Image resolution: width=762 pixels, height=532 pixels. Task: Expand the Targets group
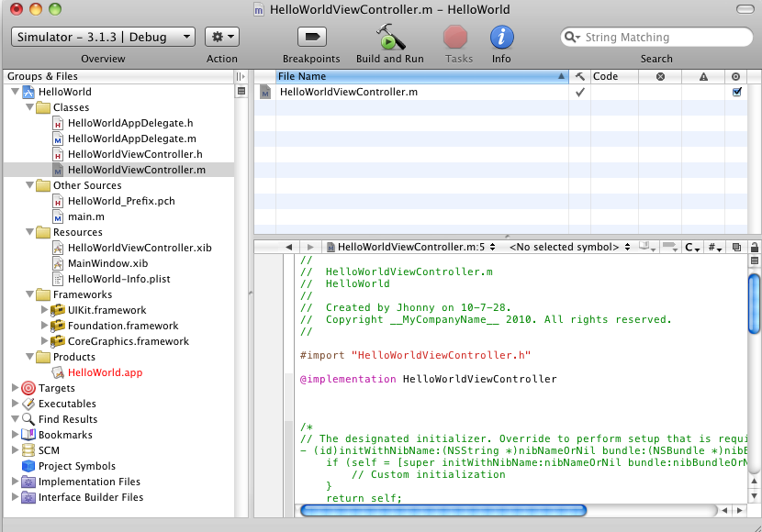[15, 387]
